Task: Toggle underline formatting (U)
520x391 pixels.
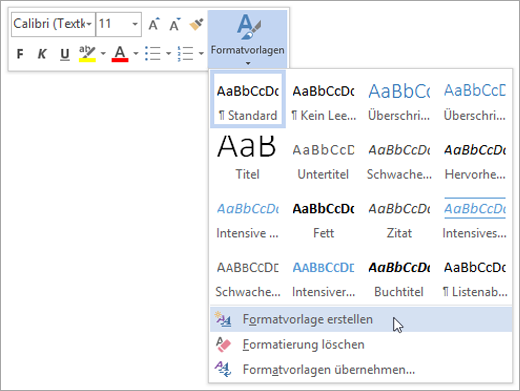Action: [x=65, y=54]
